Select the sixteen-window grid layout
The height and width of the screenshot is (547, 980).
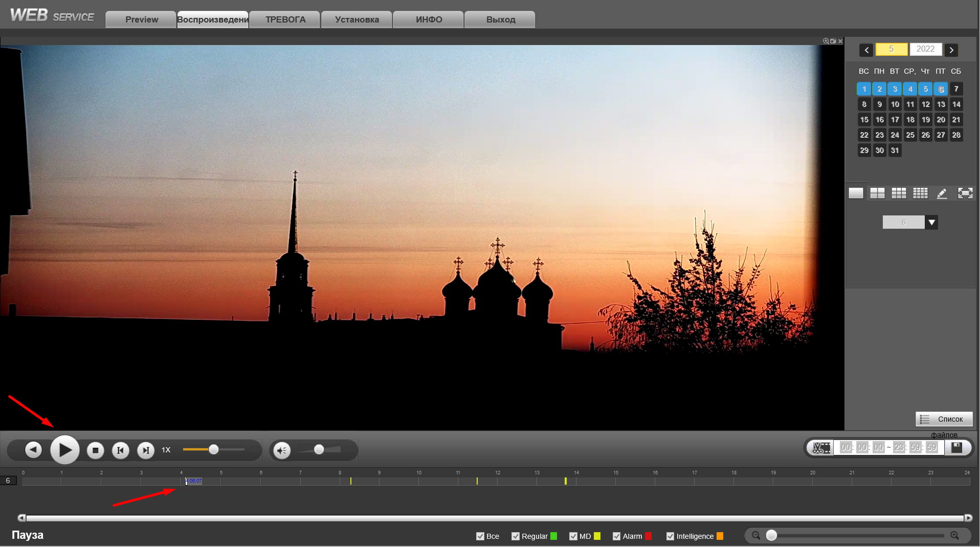(920, 193)
